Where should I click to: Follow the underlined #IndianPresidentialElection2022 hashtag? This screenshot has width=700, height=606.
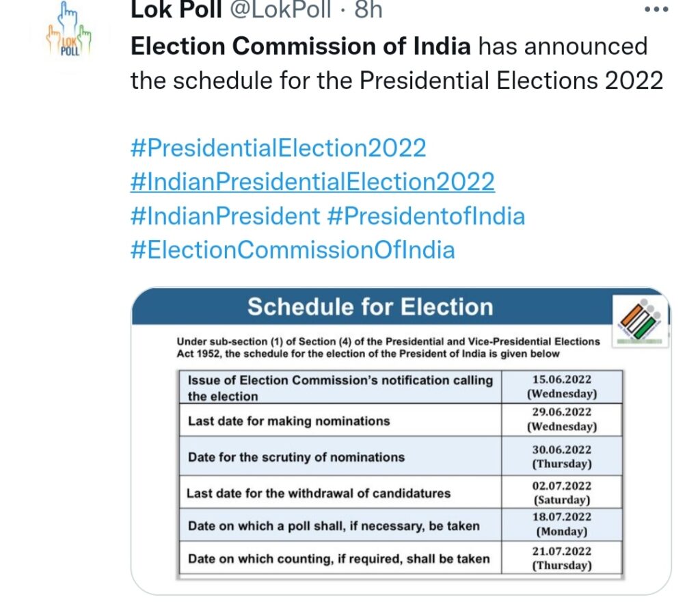(312, 182)
